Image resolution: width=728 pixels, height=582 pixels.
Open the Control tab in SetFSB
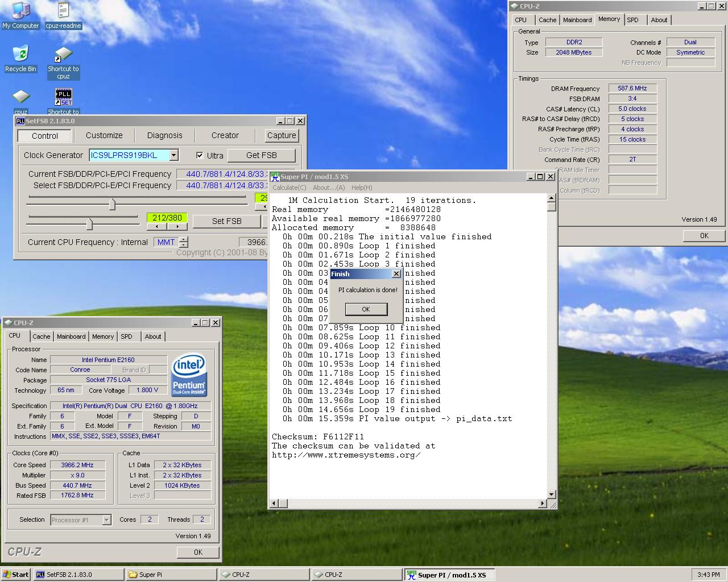[44, 136]
